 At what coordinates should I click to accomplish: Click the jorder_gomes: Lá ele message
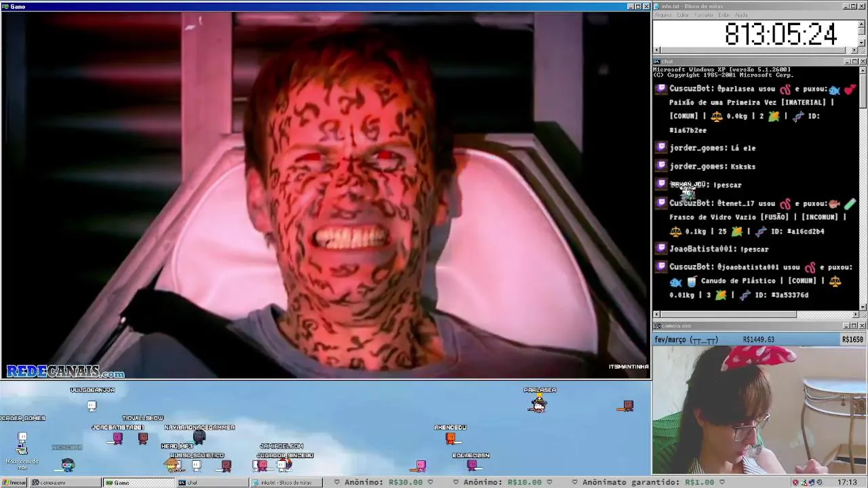click(x=712, y=148)
